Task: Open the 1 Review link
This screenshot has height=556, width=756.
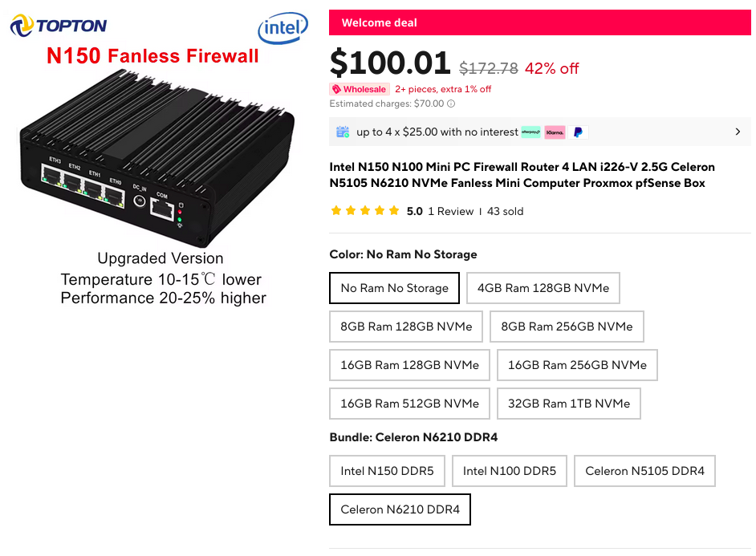Action: click(450, 211)
